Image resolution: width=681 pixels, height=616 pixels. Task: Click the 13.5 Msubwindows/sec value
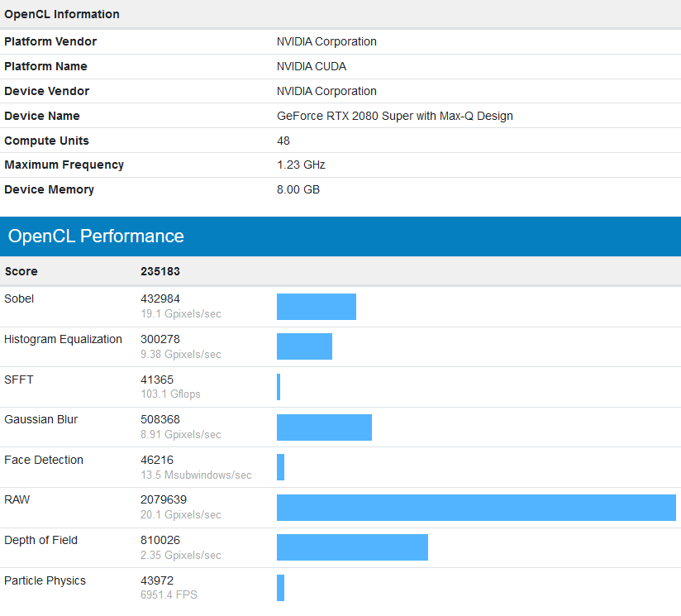click(x=196, y=475)
